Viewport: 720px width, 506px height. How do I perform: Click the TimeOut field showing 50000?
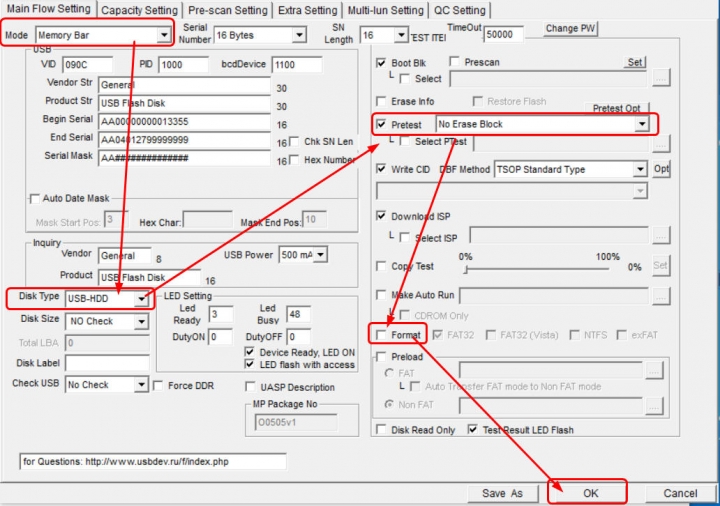click(503, 35)
